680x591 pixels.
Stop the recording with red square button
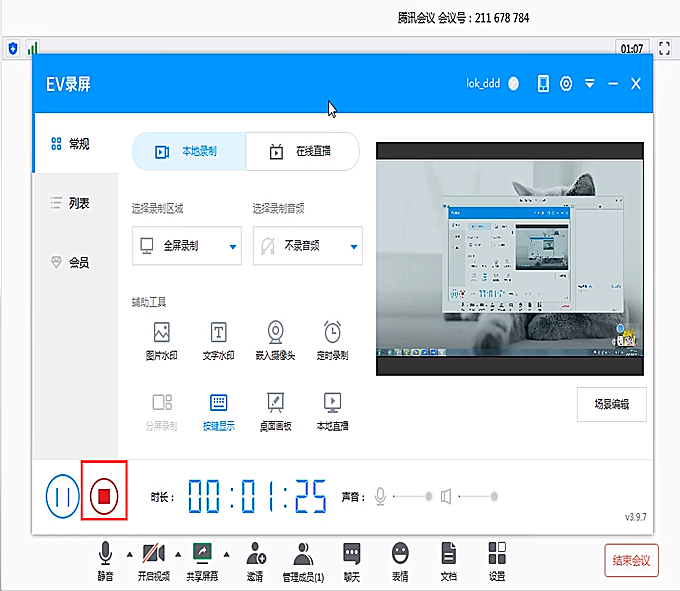(104, 496)
